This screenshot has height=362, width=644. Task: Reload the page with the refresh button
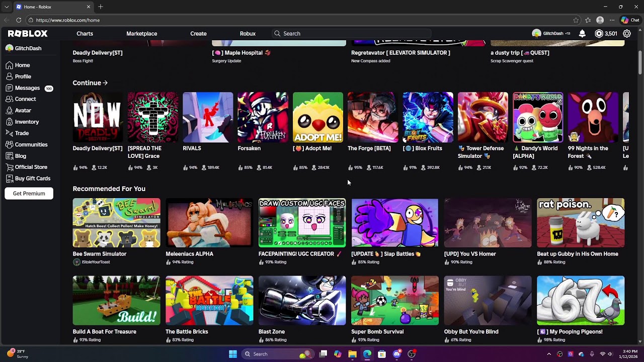pos(19,20)
